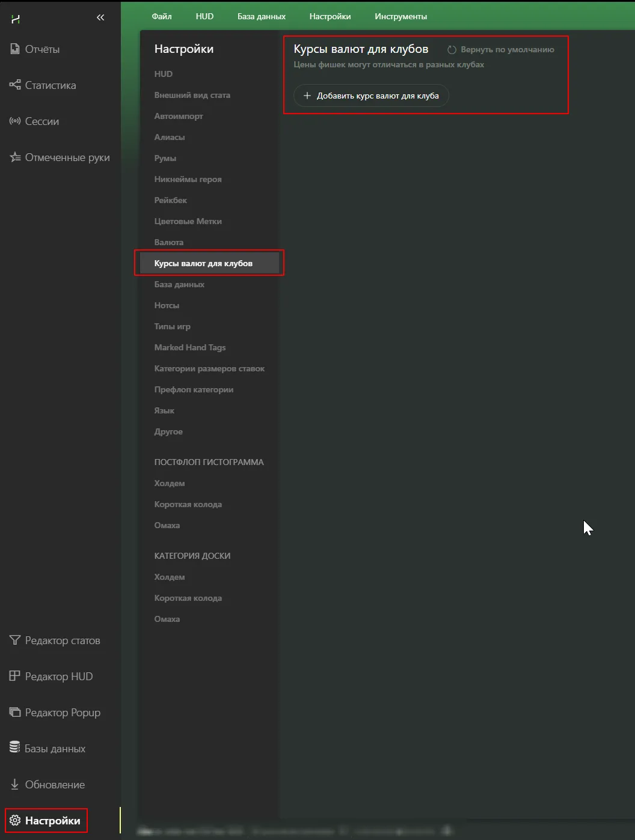The height and width of the screenshot is (840, 635).
Task: Open the База данных top menu
Action: point(261,17)
